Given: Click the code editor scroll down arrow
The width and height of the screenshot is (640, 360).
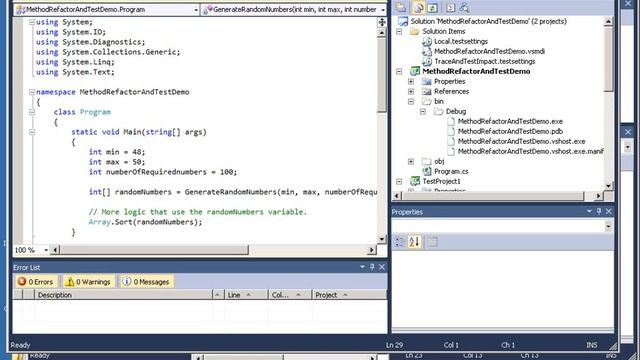Looking at the screenshot, I should (x=382, y=240).
